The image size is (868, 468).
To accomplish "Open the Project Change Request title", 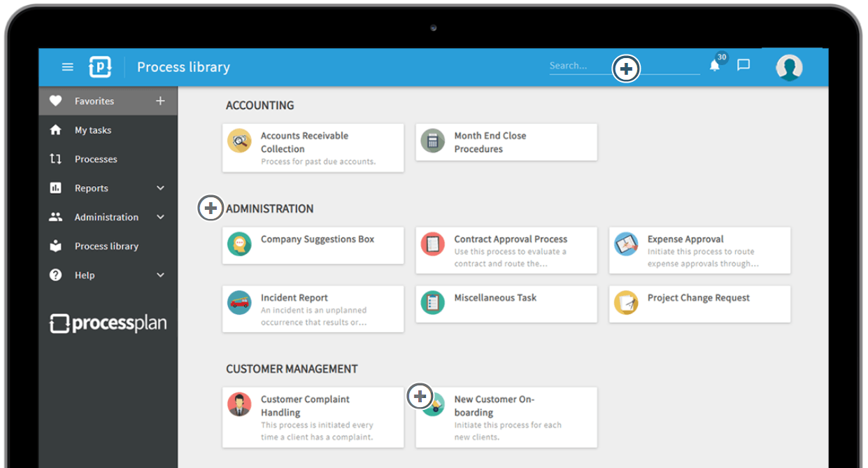I will (x=698, y=297).
